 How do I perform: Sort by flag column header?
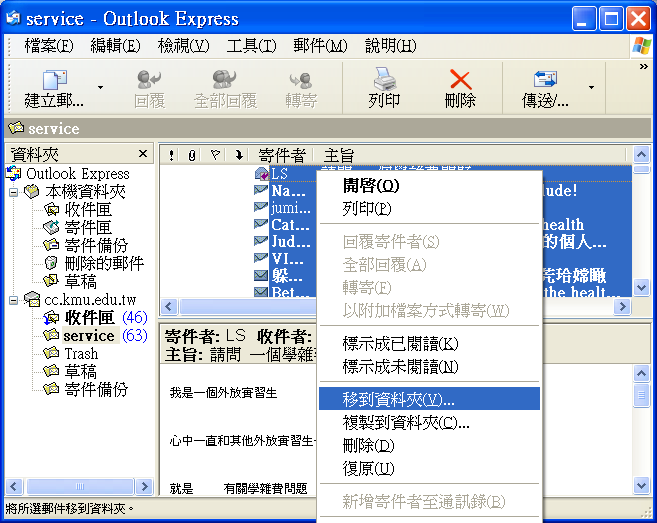click(x=215, y=155)
